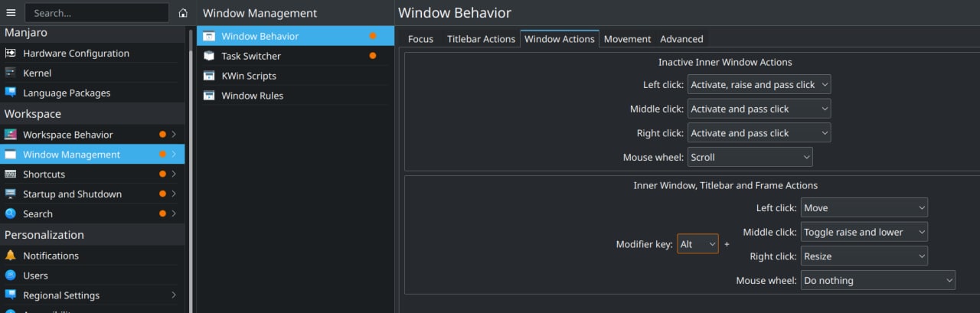Open inactive window Middle click dropdown
This screenshot has width=980, height=313.
pos(759,109)
